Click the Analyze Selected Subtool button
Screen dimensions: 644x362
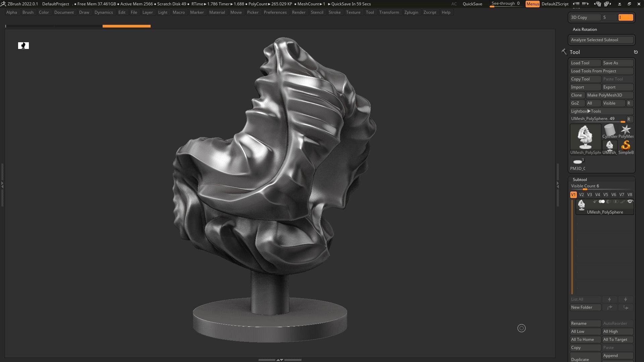pos(601,40)
